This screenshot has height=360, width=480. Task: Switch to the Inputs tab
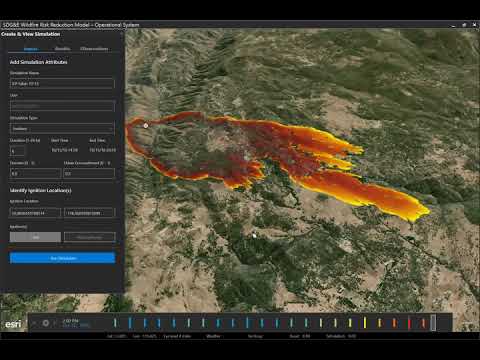coord(31,49)
